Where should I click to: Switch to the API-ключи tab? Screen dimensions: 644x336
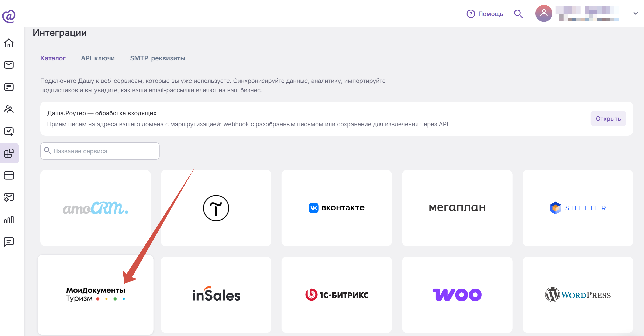point(98,58)
